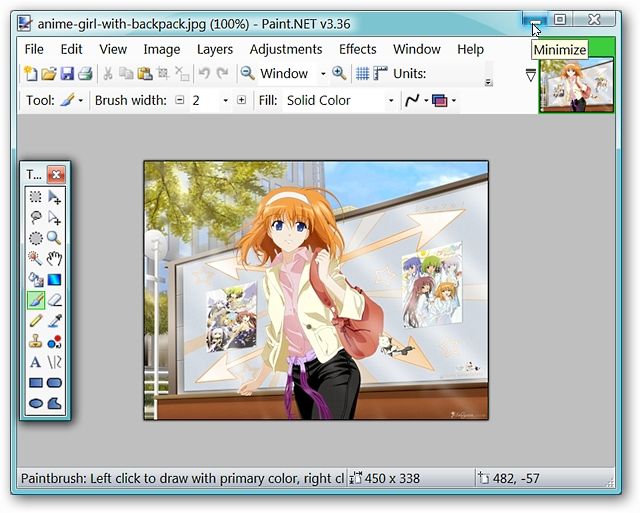
Task: Select the Pencil tool
Action: tap(36, 321)
